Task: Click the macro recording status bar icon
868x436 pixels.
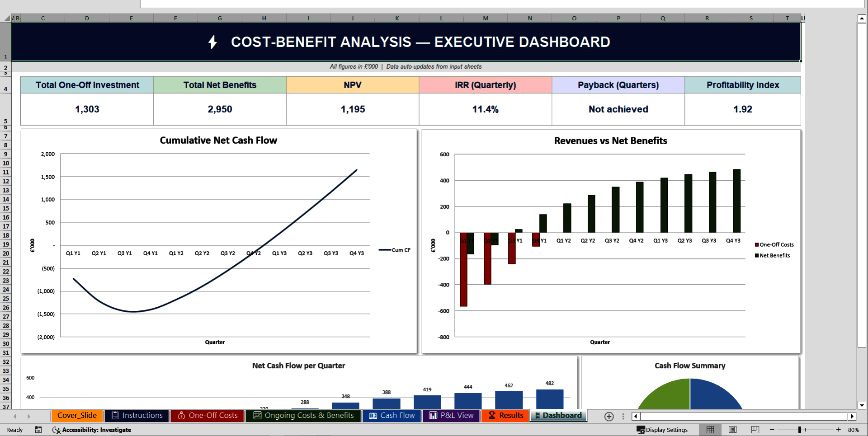Action: point(38,430)
